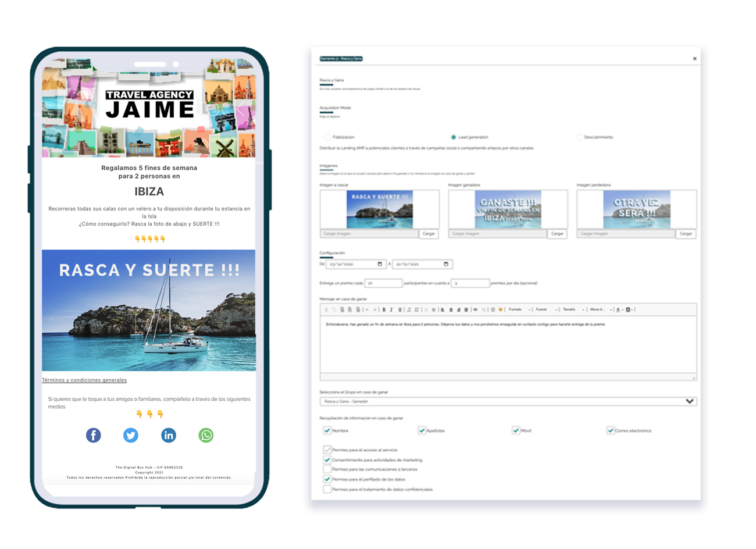Open the Fuente font dropdown
The image size is (756, 549).
[x=546, y=309]
